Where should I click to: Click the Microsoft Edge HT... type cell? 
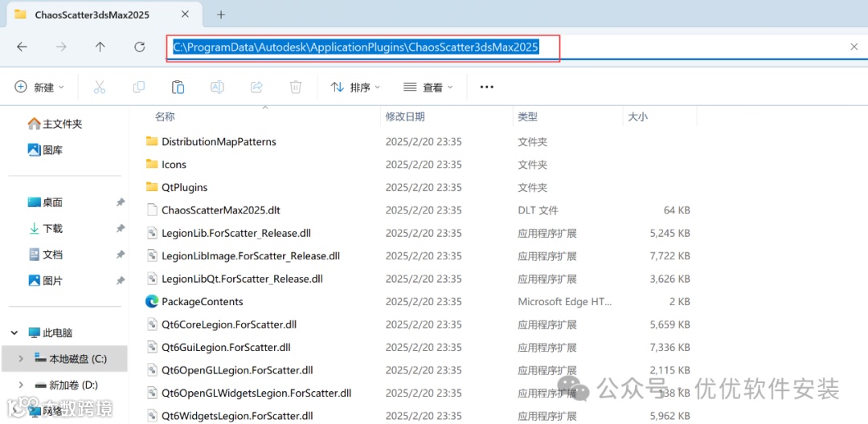[565, 302]
